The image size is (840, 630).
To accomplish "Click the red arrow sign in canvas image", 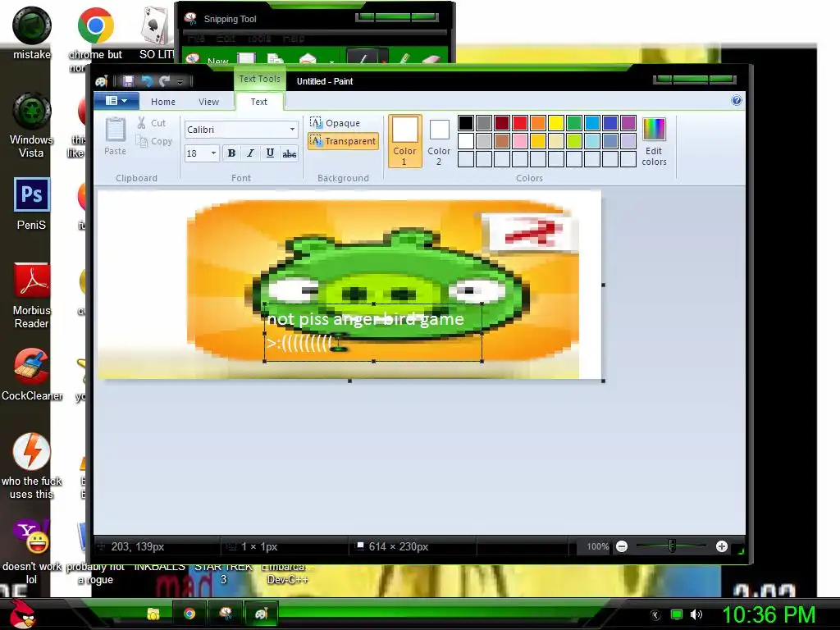I will pos(532,232).
